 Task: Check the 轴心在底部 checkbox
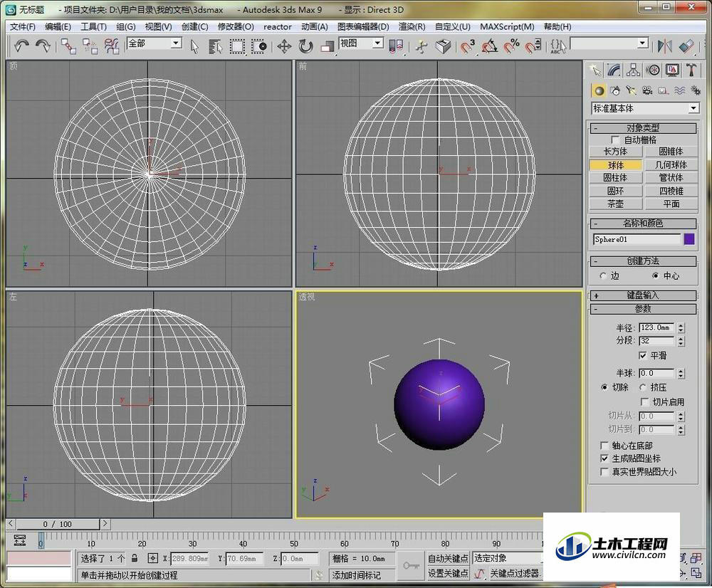(x=604, y=446)
